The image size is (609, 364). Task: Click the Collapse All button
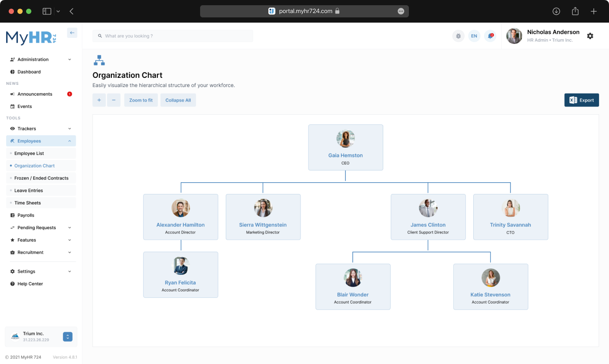(x=178, y=100)
